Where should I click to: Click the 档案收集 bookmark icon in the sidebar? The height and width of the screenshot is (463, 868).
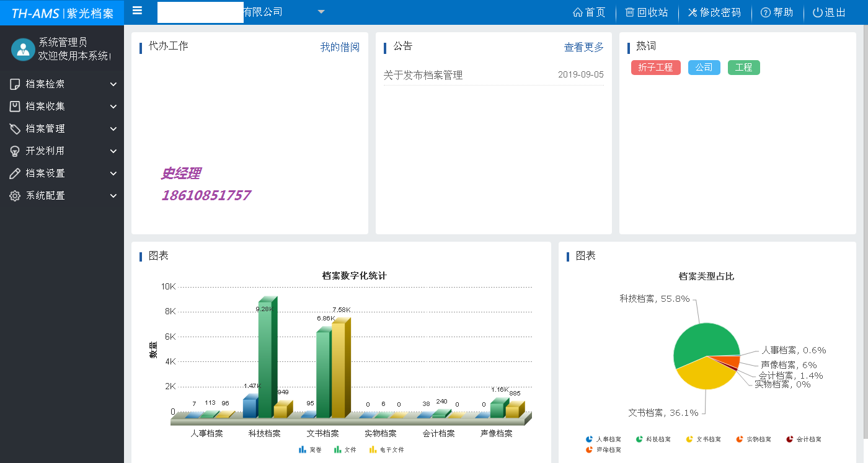coord(14,106)
